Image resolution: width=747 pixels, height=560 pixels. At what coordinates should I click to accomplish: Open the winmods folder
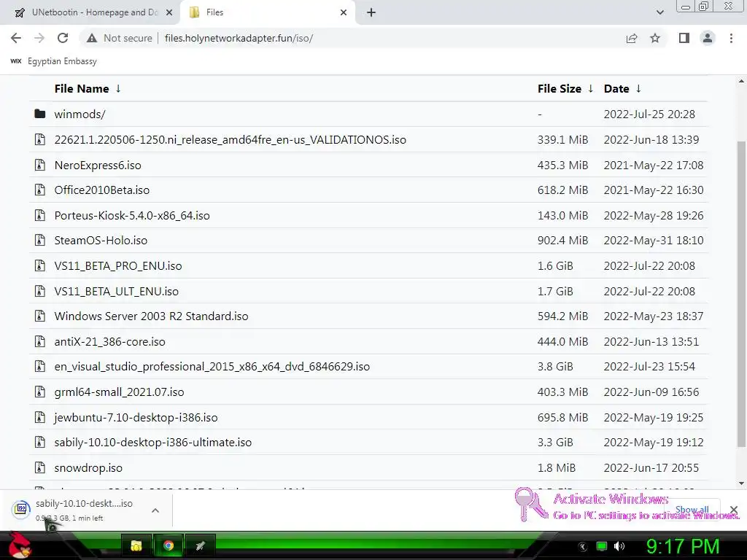(x=80, y=114)
